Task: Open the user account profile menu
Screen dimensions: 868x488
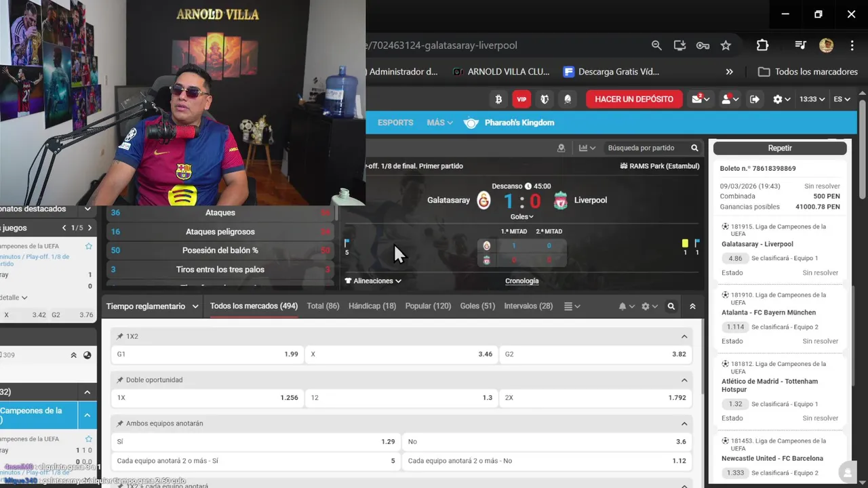Action: point(730,99)
